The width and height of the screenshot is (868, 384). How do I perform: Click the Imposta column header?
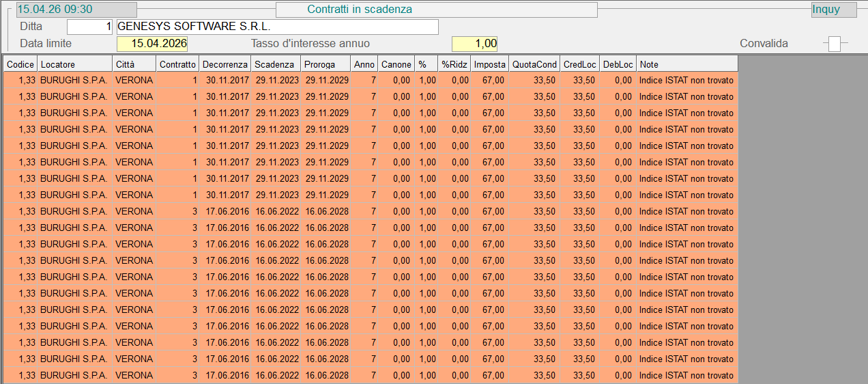pyautogui.click(x=490, y=64)
